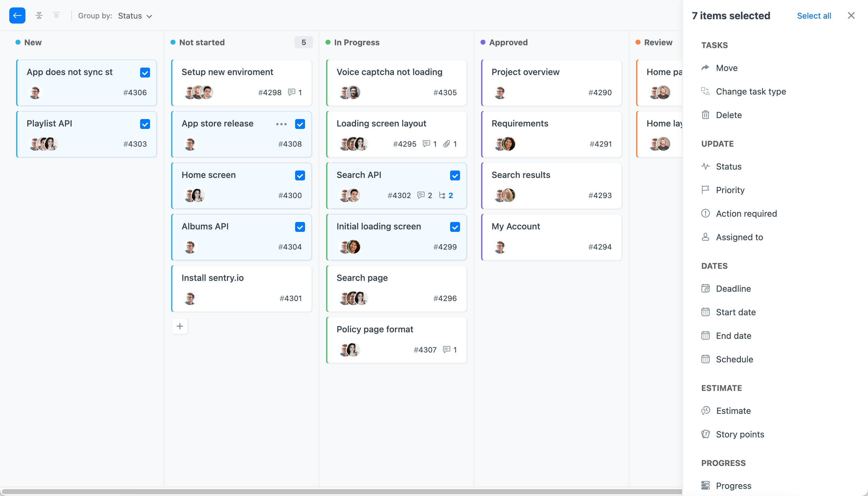Open the three-dot menu on App store release
Viewport: 868px width, 496px height.
click(x=281, y=124)
